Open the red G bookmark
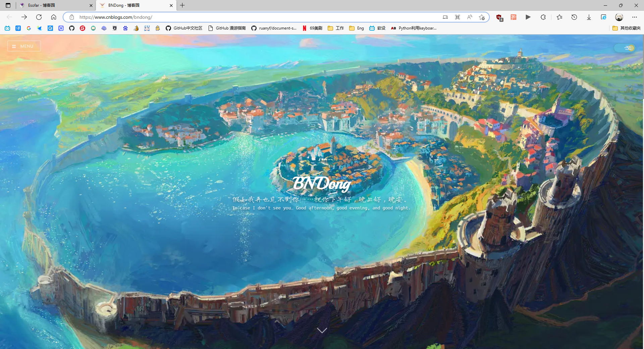Image resolution: width=644 pixels, height=349 pixels. click(x=83, y=28)
